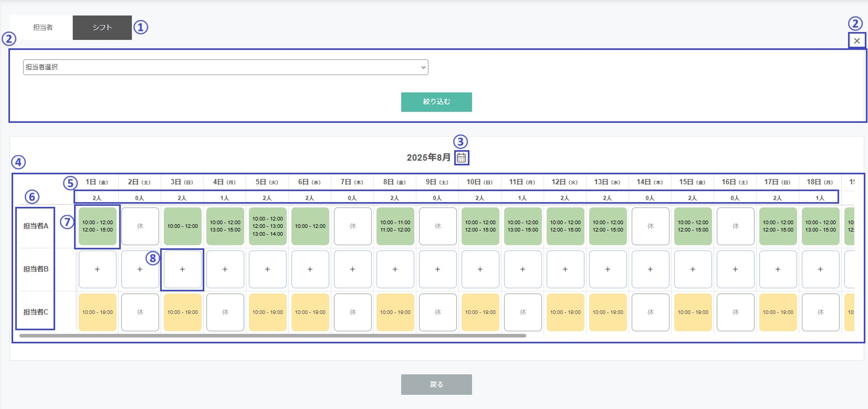The image size is (868, 409).
Task: Switch to the 担当者 tab
Action: point(43,27)
